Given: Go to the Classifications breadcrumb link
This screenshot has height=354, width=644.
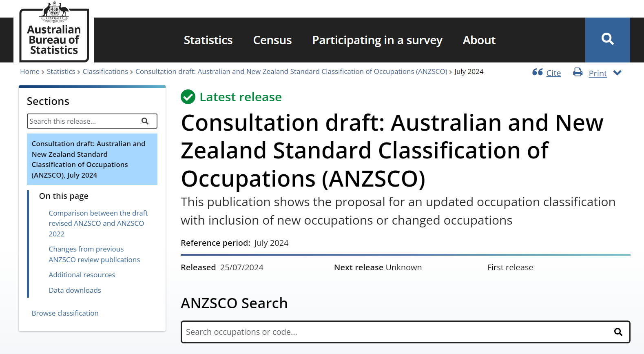Looking at the screenshot, I should pos(105,71).
